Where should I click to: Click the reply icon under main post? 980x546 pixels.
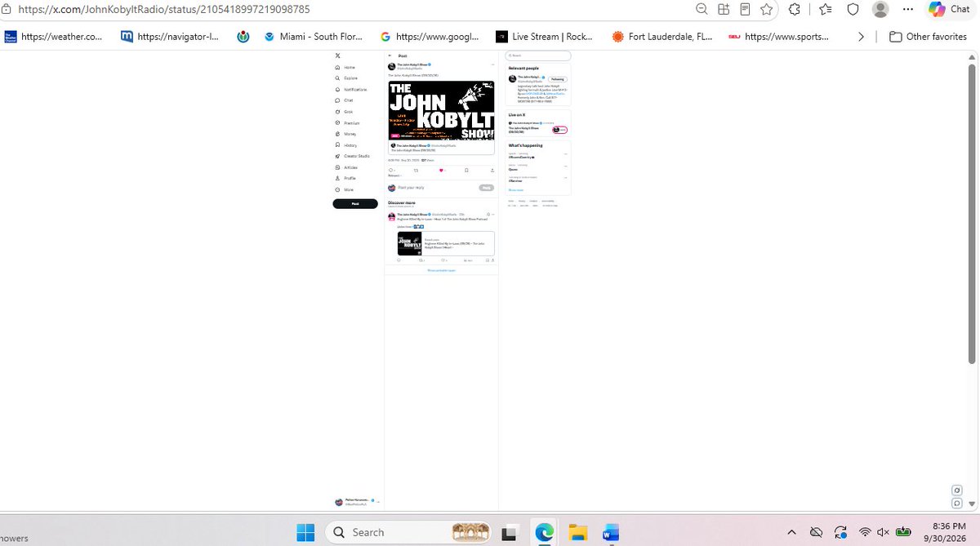pyautogui.click(x=390, y=170)
